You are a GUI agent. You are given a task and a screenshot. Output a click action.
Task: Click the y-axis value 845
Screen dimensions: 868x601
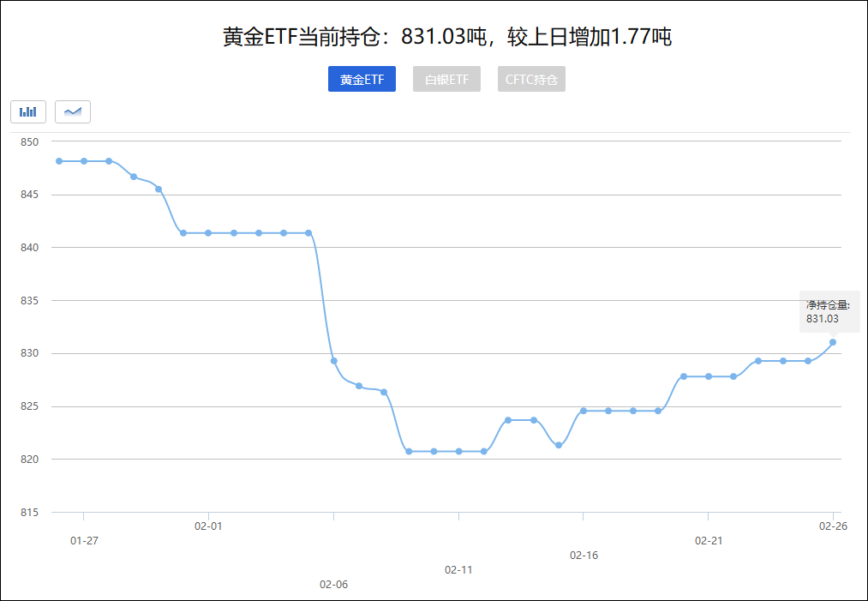pyautogui.click(x=30, y=195)
